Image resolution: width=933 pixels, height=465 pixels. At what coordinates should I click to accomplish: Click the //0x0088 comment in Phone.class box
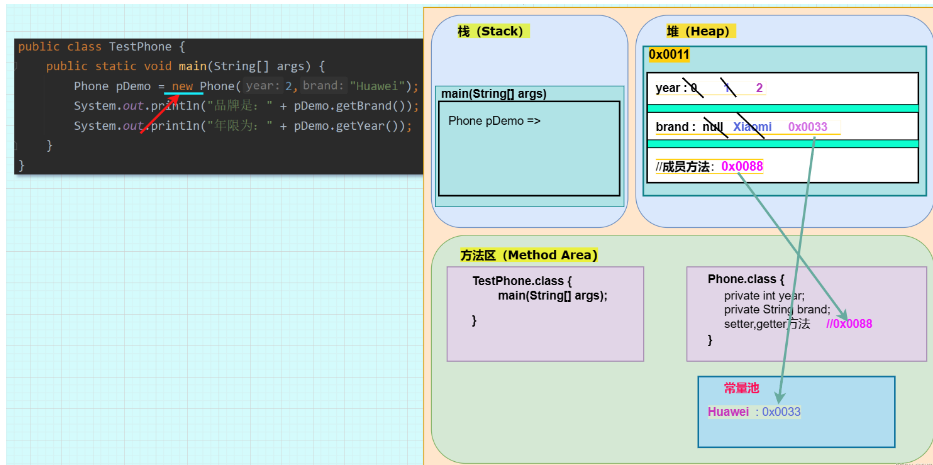click(x=849, y=324)
